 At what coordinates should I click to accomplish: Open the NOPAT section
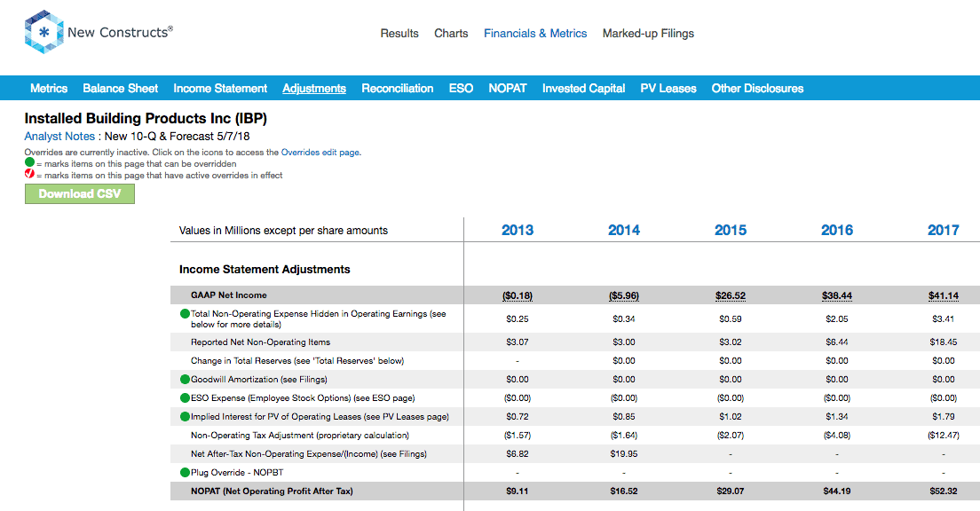508,88
